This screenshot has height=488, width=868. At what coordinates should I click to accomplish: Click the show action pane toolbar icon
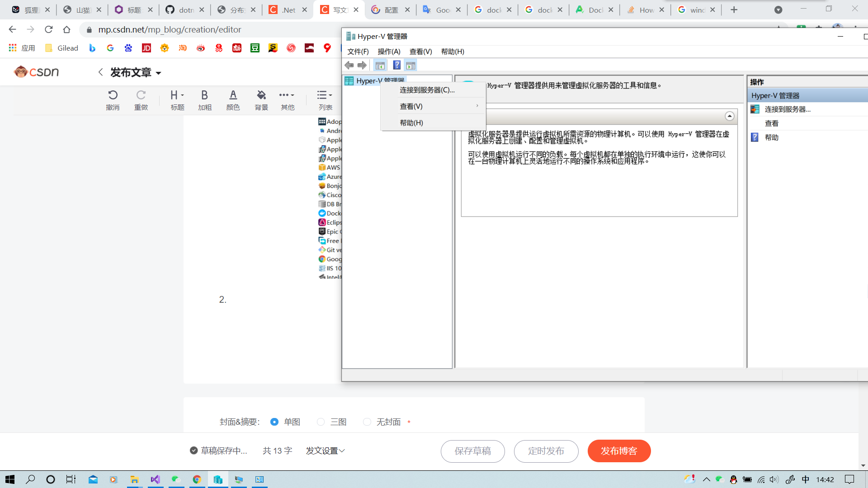pyautogui.click(x=410, y=65)
